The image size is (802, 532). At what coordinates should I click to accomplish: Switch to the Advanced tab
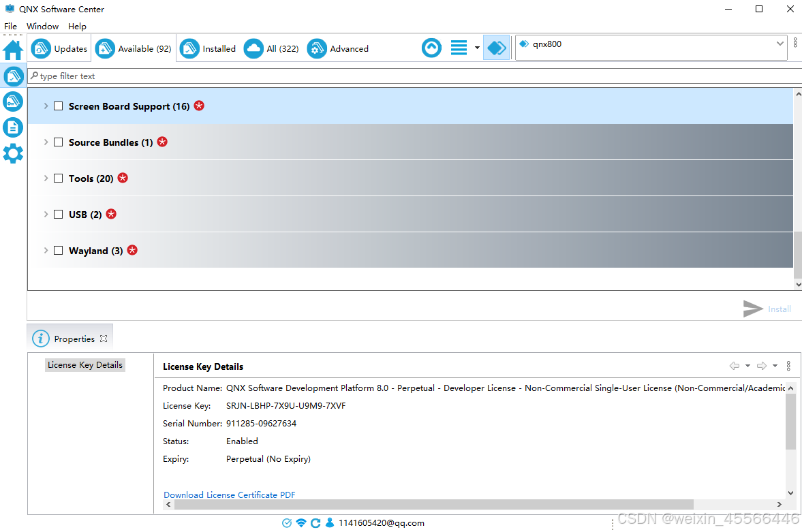pos(337,48)
